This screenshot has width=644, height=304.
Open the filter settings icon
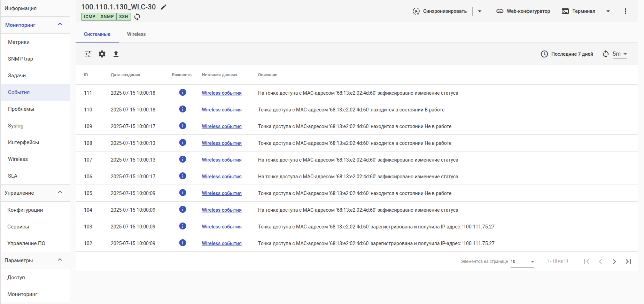(88, 54)
